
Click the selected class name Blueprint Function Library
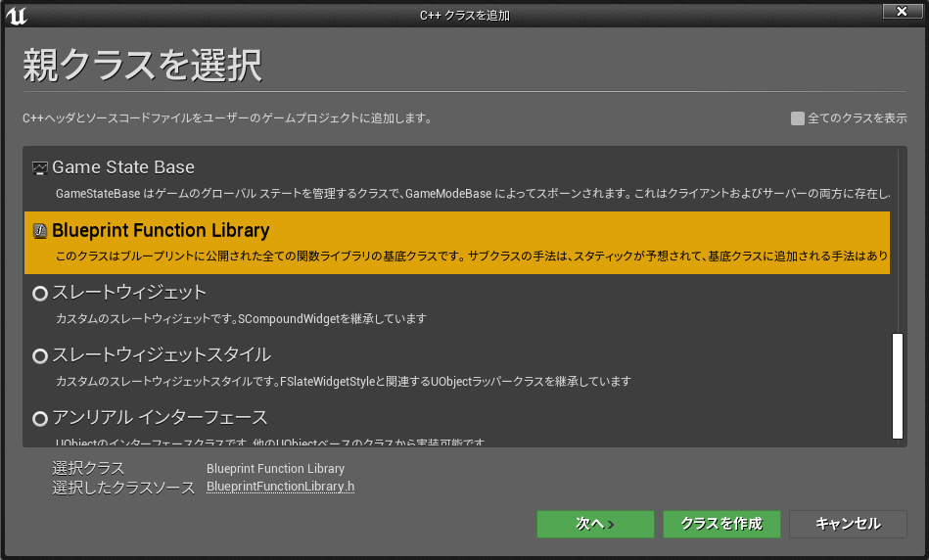click(275, 469)
